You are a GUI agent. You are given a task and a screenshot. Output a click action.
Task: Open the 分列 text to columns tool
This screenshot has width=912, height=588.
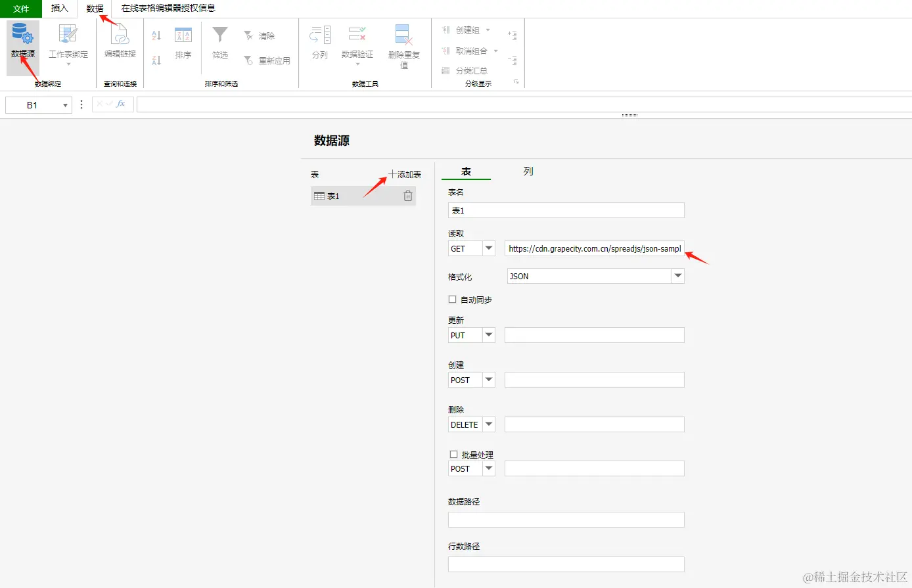[x=320, y=43]
